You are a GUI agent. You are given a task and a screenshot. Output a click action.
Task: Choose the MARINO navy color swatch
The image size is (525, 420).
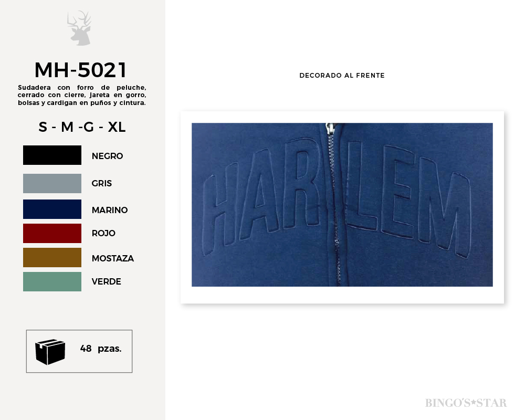coord(52,209)
